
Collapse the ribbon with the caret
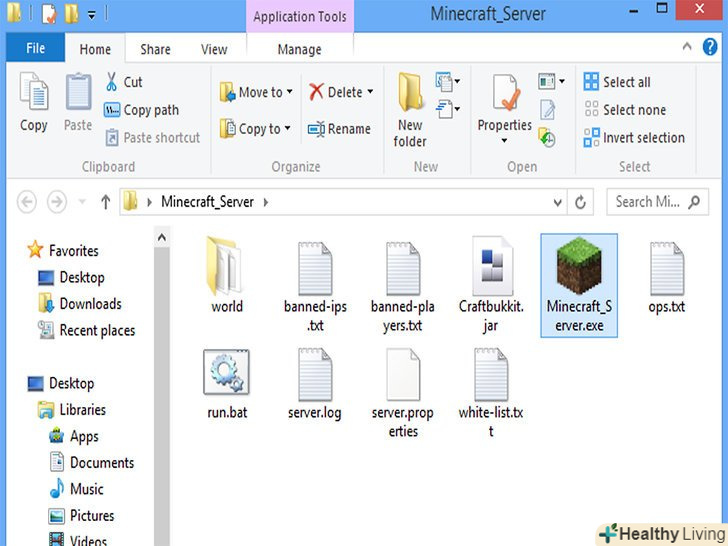(687, 46)
